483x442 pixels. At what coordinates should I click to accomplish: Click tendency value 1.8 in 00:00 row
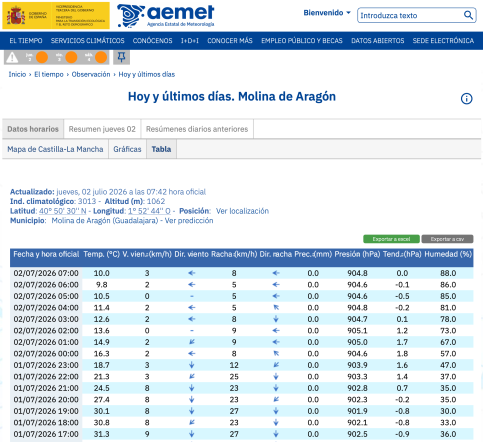402,354
